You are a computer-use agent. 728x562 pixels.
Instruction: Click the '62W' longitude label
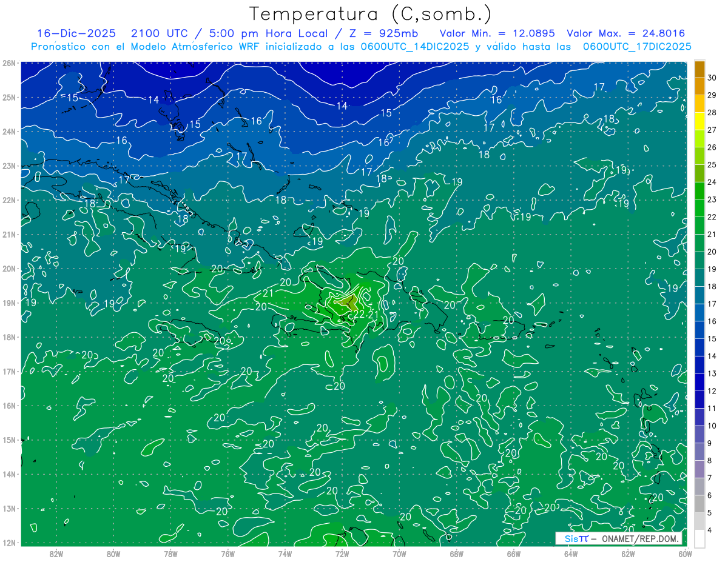point(627,554)
